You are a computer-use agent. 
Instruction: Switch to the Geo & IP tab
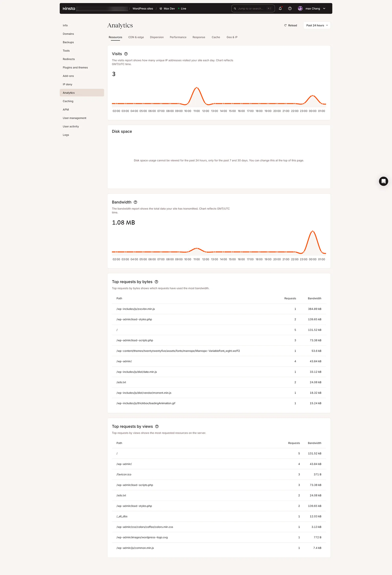(x=232, y=37)
